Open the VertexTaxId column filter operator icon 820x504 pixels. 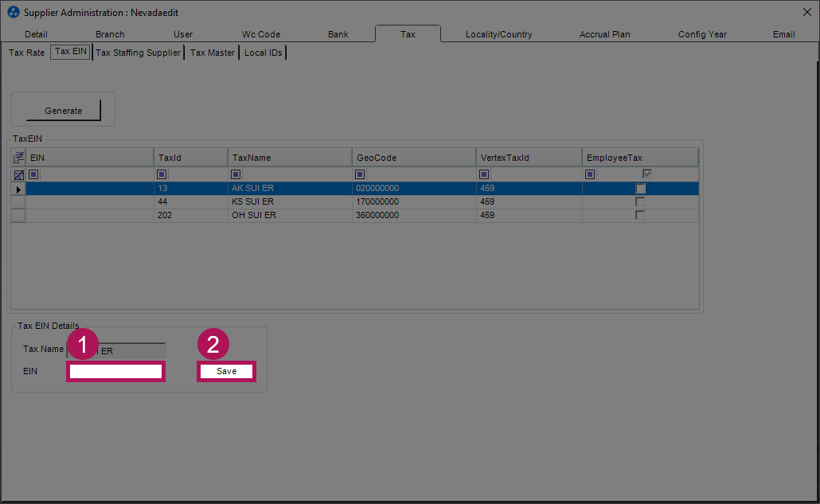(484, 174)
